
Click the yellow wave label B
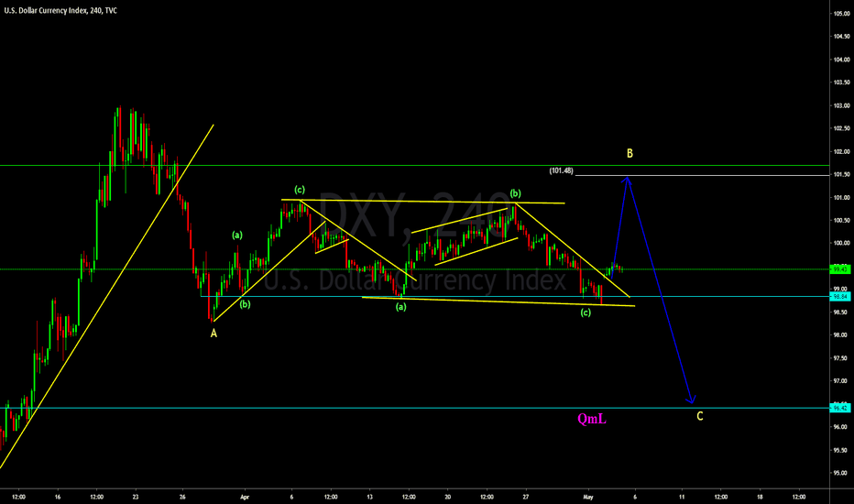tap(630, 154)
